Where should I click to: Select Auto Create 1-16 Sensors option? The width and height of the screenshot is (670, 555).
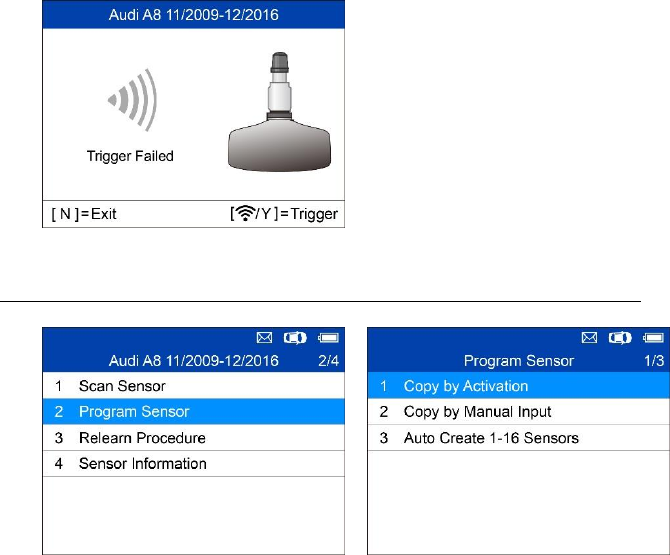coord(518,438)
